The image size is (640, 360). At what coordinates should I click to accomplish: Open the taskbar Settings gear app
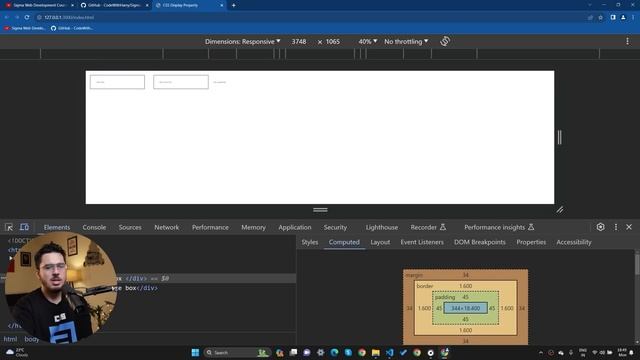320,352
